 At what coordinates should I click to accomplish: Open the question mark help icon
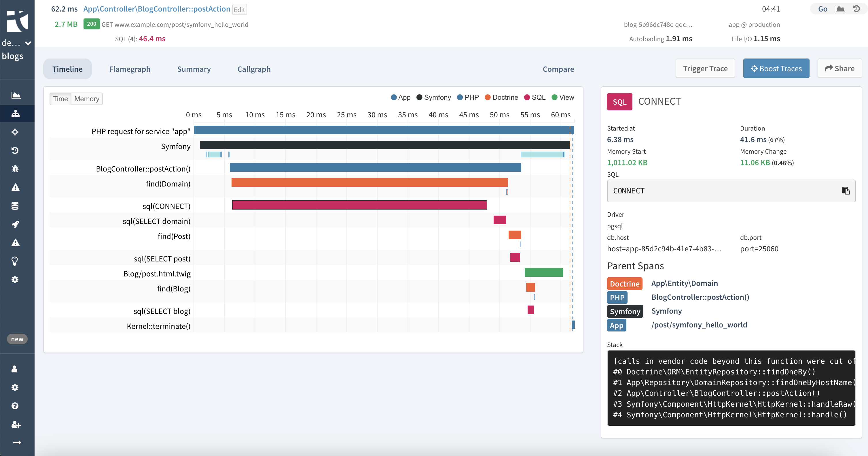pos(15,406)
